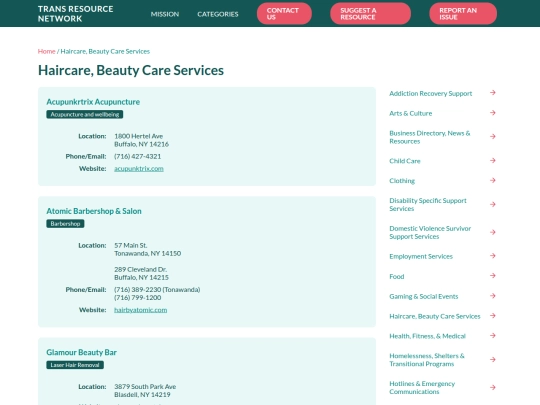This screenshot has width=540, height=405.
Task: Click the Haircare, Beauty Care Services page heading
Action: [131, 70]
